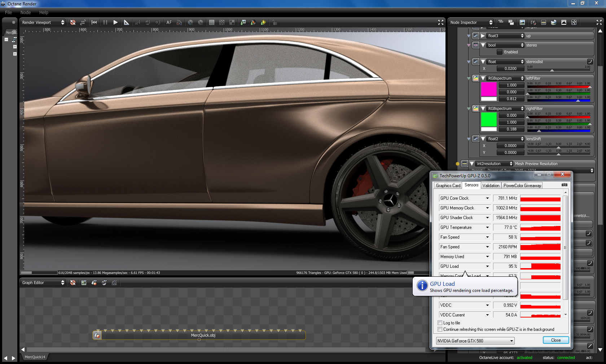Open the Node menu
This screenshot has width=606, height=364.
[x=26, y=12]
